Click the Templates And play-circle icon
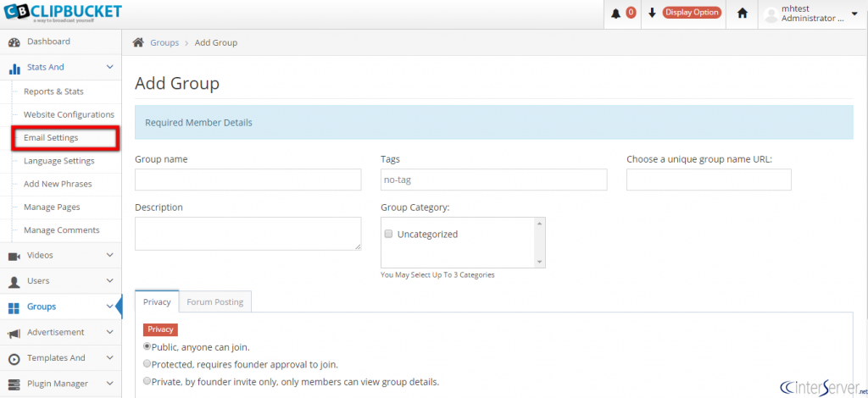 click(15, 359)
